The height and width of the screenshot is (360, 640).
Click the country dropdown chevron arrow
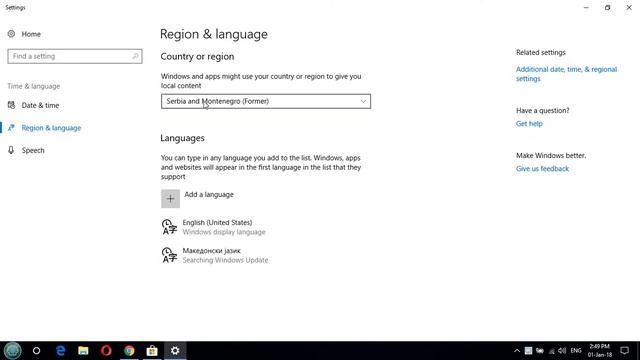tap(363, 101)
